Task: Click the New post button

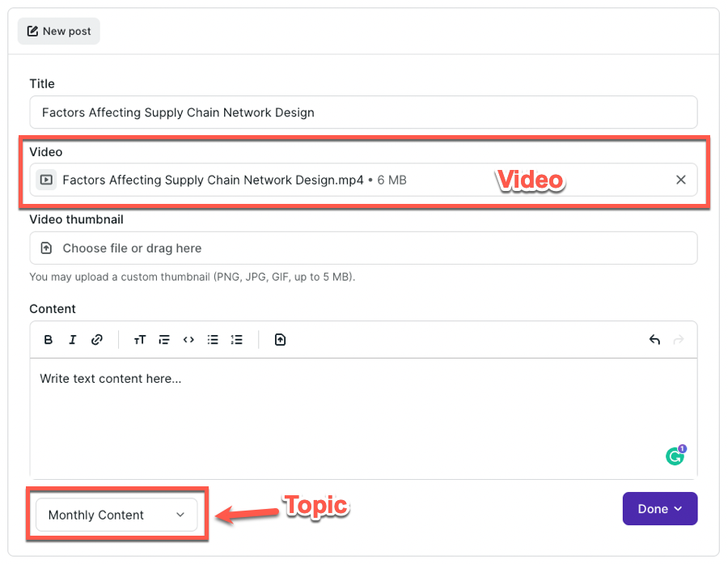Action: point(59,32)
